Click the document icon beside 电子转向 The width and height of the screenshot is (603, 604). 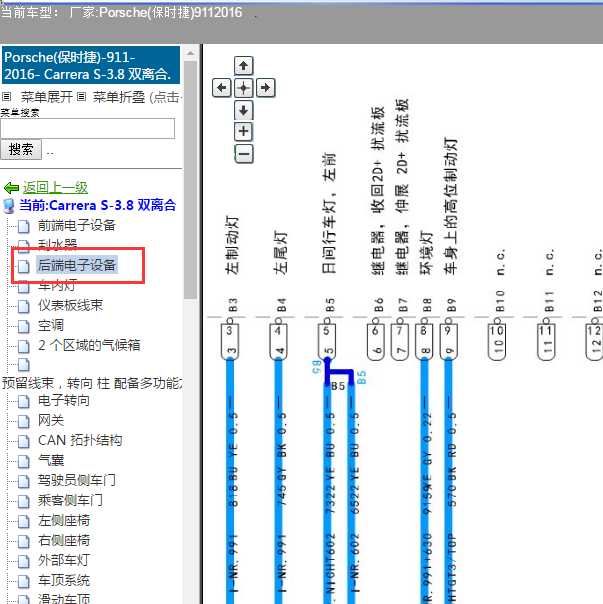[24, 402]
